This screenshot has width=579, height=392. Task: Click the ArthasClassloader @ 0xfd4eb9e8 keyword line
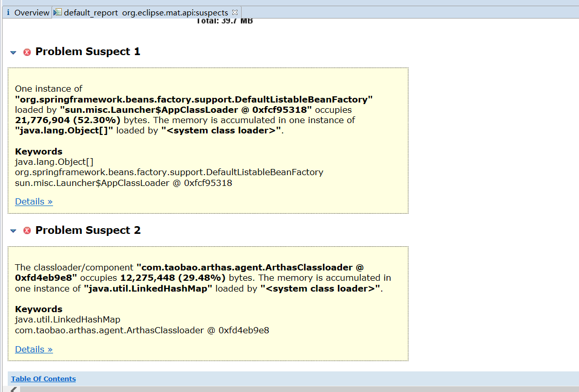click(x=142, y=330)
